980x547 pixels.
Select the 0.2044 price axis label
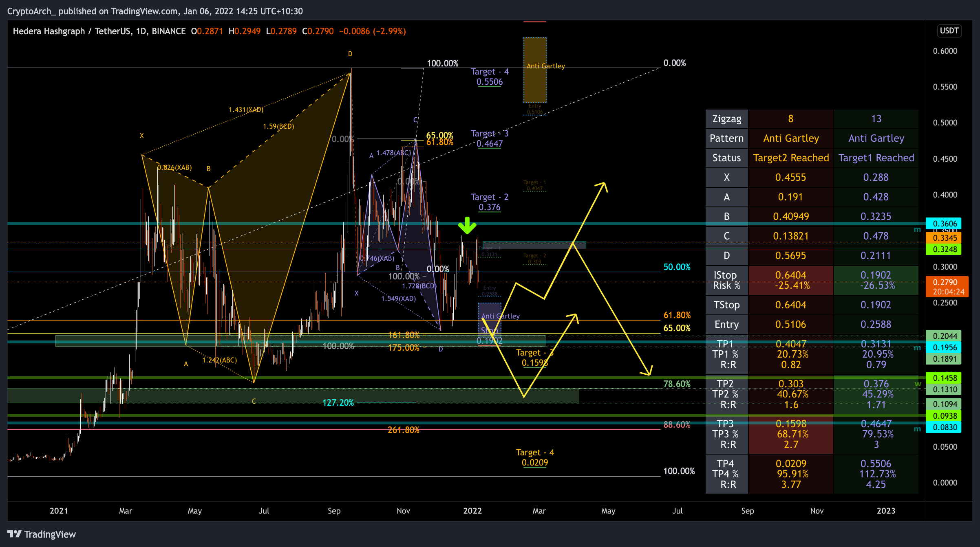point(944,336)
